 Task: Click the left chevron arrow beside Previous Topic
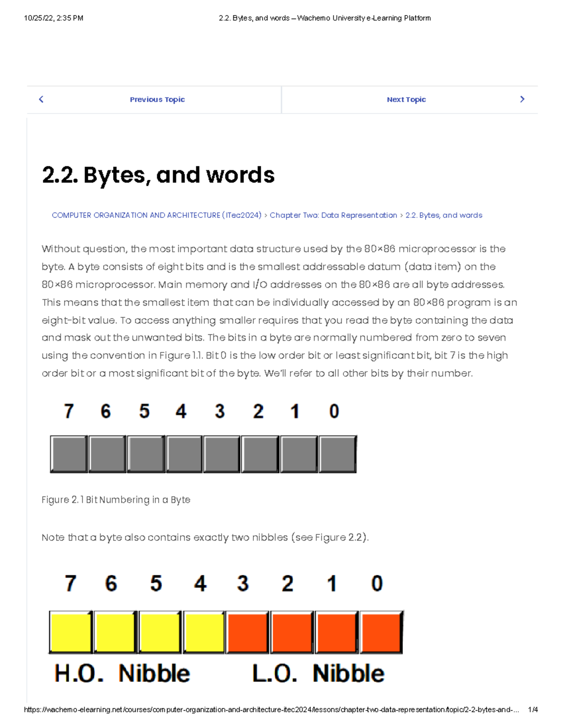click(x=41, y=99)
